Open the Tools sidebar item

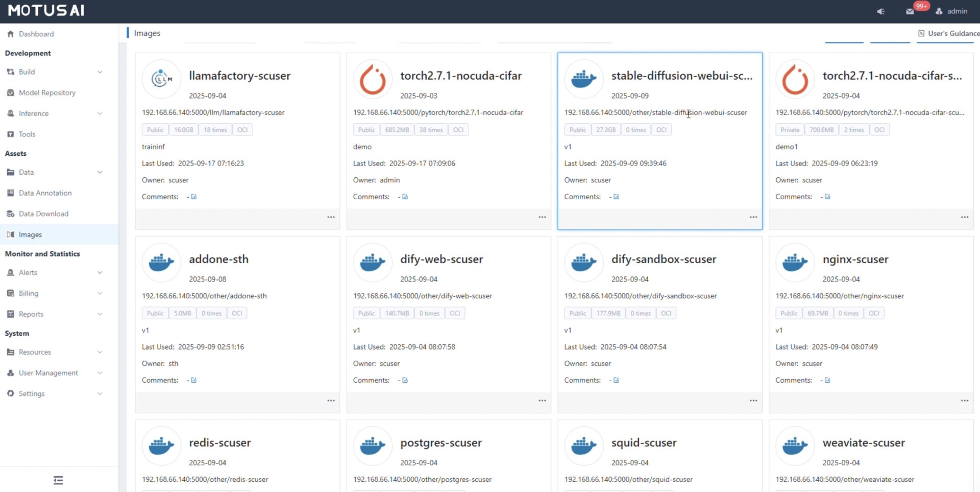28,134
